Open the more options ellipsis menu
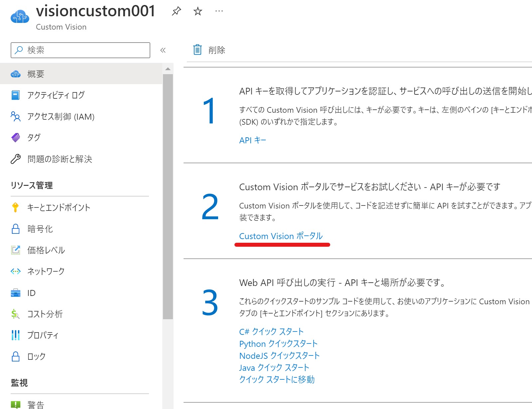Screen dimensions: 532x409 coord(219,11)
